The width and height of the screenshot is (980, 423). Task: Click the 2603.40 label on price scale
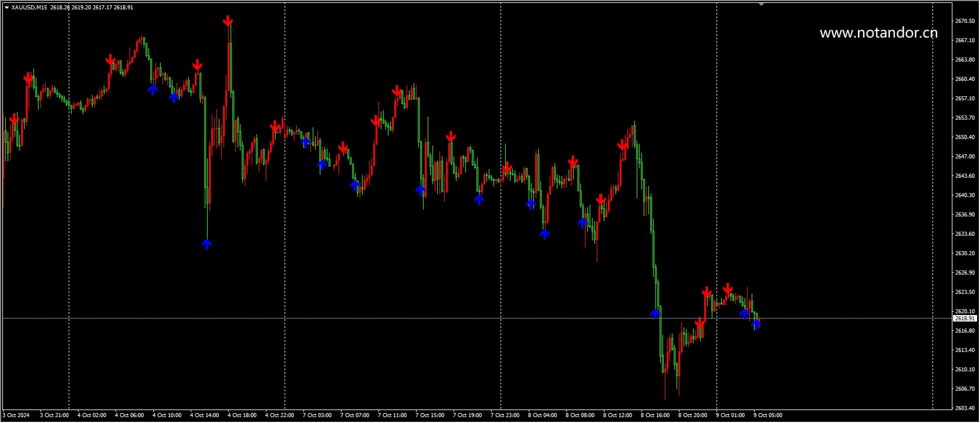(965, 408)
